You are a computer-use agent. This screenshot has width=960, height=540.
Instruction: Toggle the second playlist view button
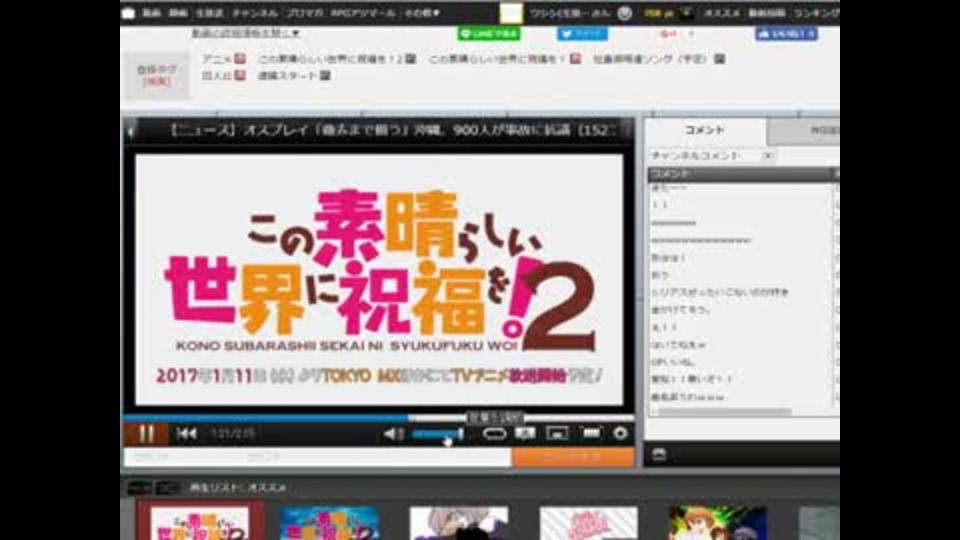167,488
